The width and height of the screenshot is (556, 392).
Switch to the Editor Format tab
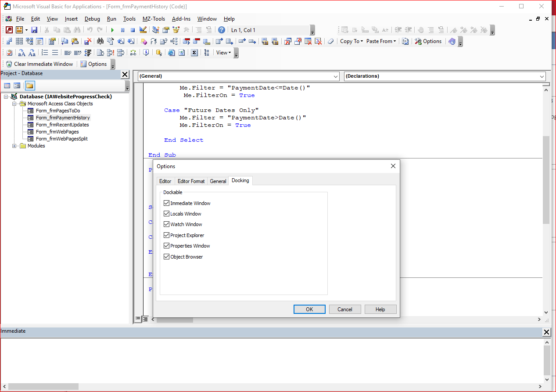(x=191, y=181)
